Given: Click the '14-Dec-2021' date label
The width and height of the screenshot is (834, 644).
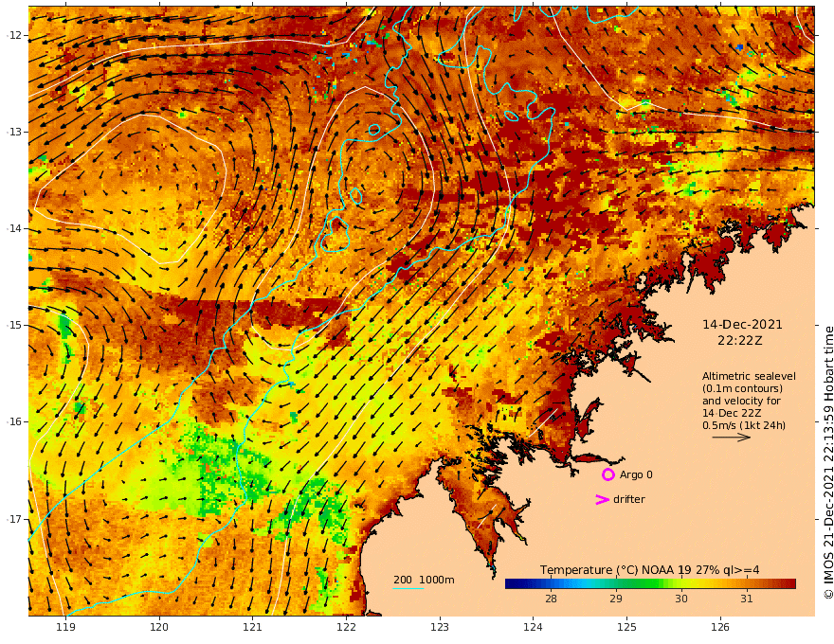Looking at the screenshot, I should point(742,325).
